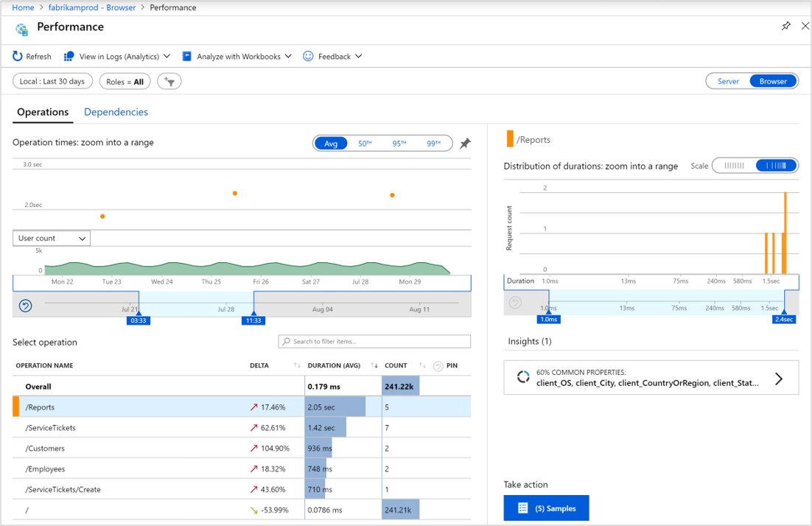Click the Refresh icon
The image size is (812, 526).
16,56
